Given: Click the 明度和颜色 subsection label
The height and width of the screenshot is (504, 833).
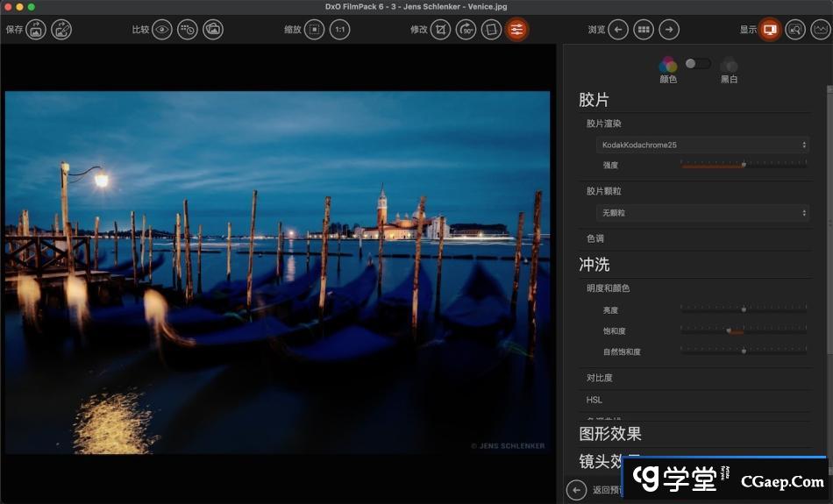Looking at the screenshot, I should (608, 287).
